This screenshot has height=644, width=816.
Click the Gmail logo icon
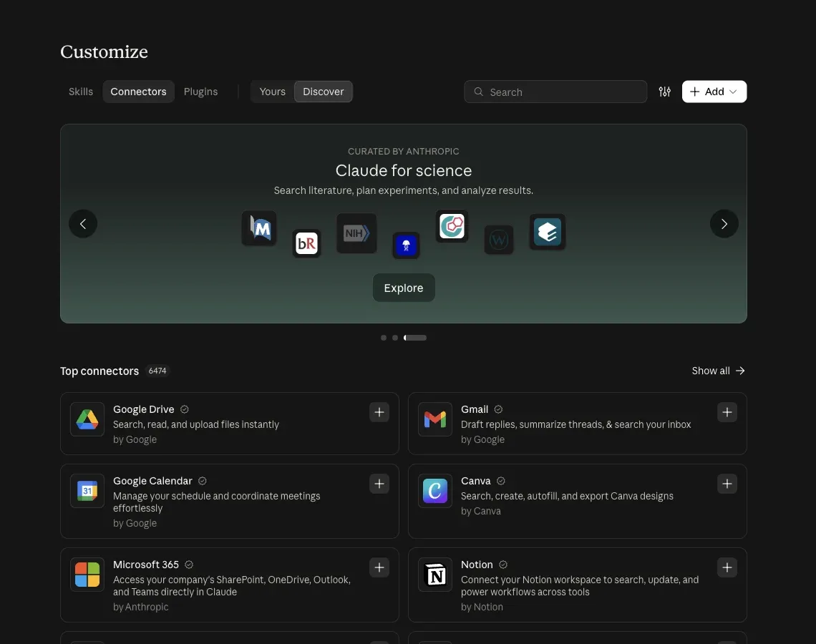(435, 419)
